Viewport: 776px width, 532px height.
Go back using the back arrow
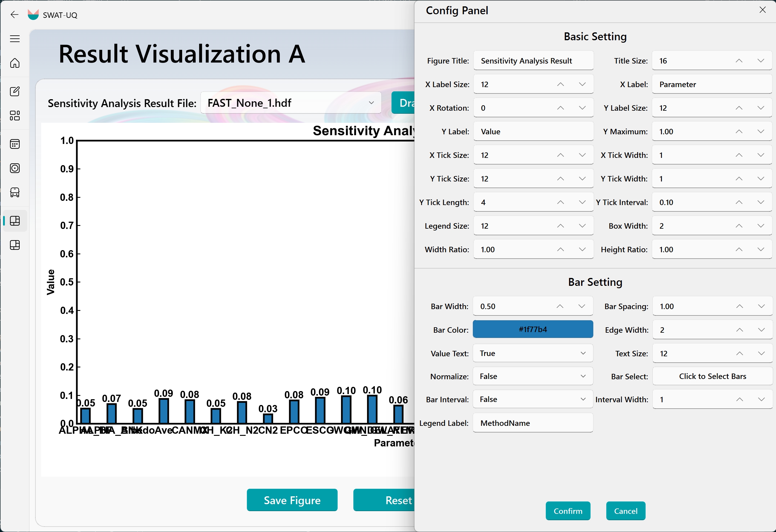tap(14, 15)
